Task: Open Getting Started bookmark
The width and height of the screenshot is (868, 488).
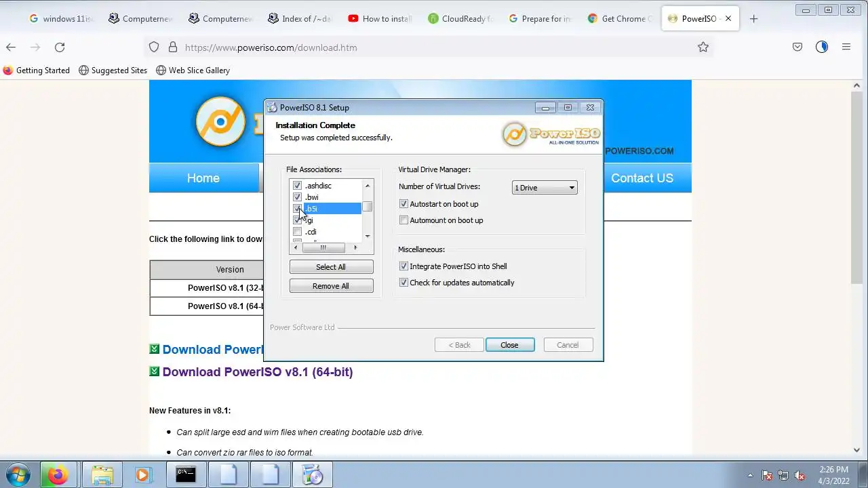Action: [37, 70]
